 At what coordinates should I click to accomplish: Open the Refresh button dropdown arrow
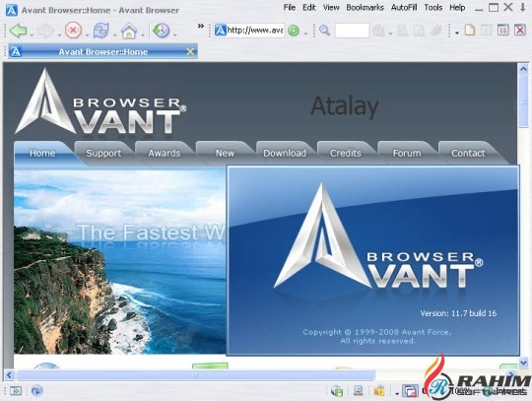(114, 34)
